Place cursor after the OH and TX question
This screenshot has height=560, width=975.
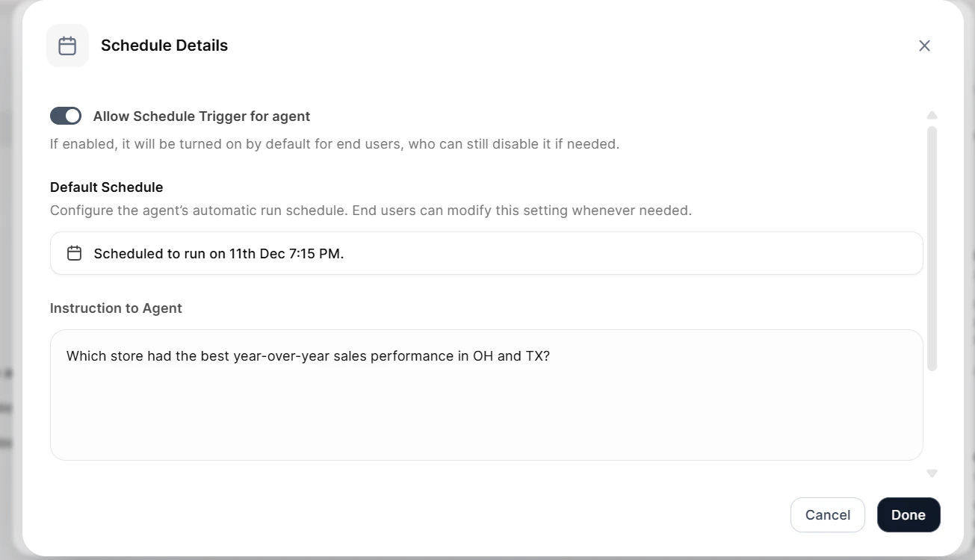pos(551,355)
